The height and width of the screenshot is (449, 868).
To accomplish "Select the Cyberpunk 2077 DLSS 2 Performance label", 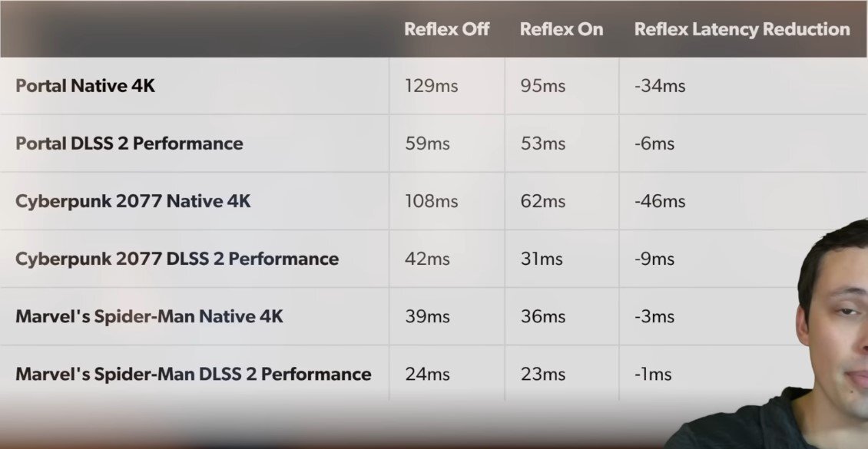I will coord(177,258).
